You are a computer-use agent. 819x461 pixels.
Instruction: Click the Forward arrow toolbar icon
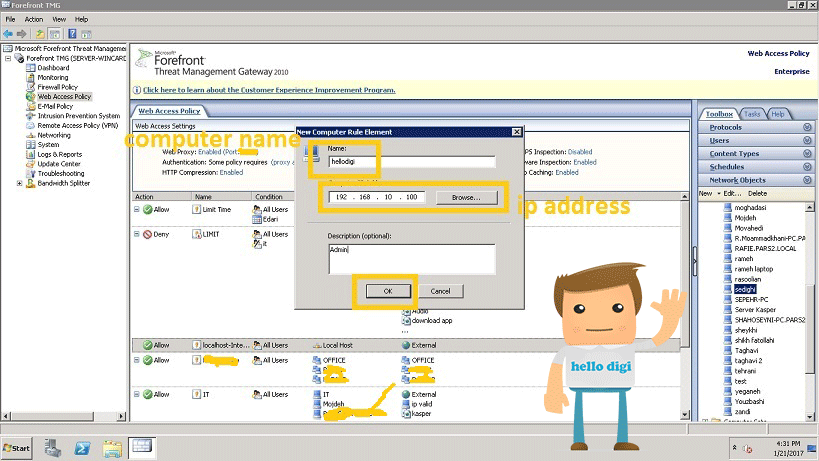point(21,34)
